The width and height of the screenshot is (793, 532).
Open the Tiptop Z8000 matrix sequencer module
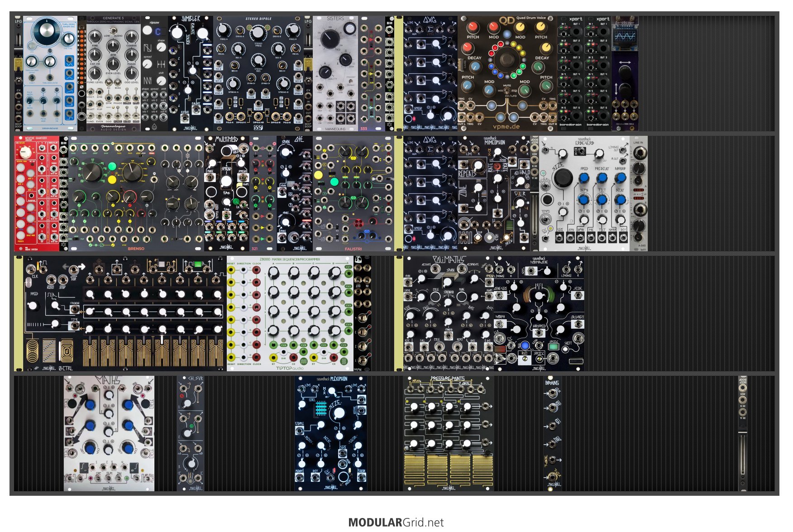pyautogui.click(x=290, y=314)
